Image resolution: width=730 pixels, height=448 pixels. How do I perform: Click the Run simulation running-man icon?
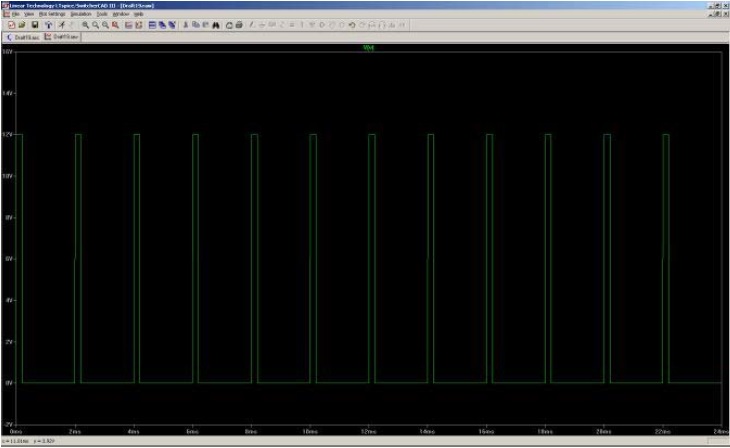tap(62, 25)
